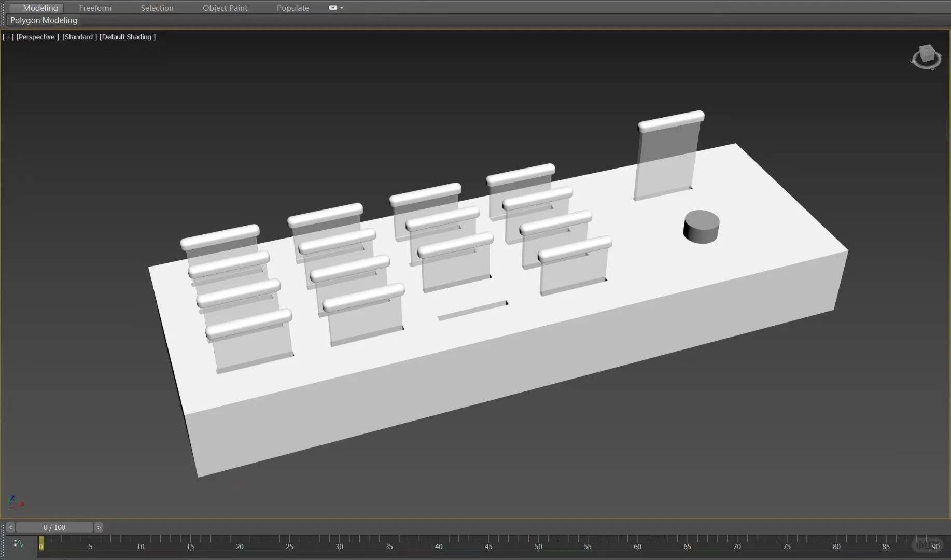Image resolution: width=951 pixels, height=560 pixels.
Task: Click the time slider showing 0 / 100
Action: [54, 527]
